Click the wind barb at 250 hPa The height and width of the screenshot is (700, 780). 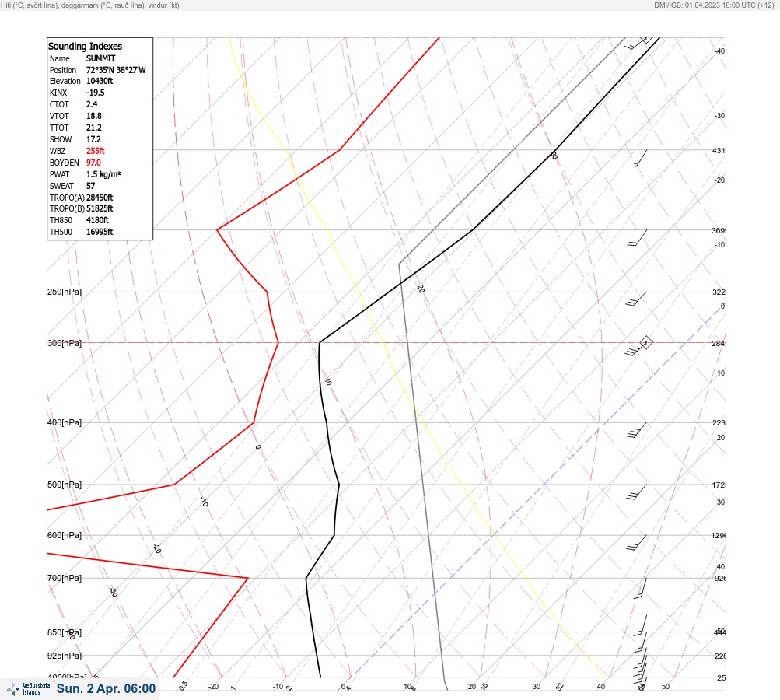click(x=636, y=299)
